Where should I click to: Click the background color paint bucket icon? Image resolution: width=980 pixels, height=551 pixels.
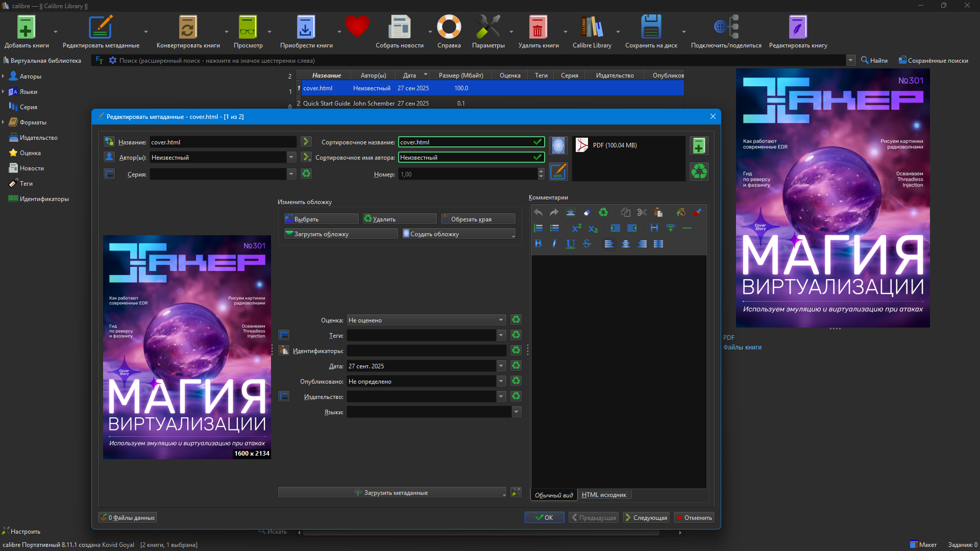681,212
